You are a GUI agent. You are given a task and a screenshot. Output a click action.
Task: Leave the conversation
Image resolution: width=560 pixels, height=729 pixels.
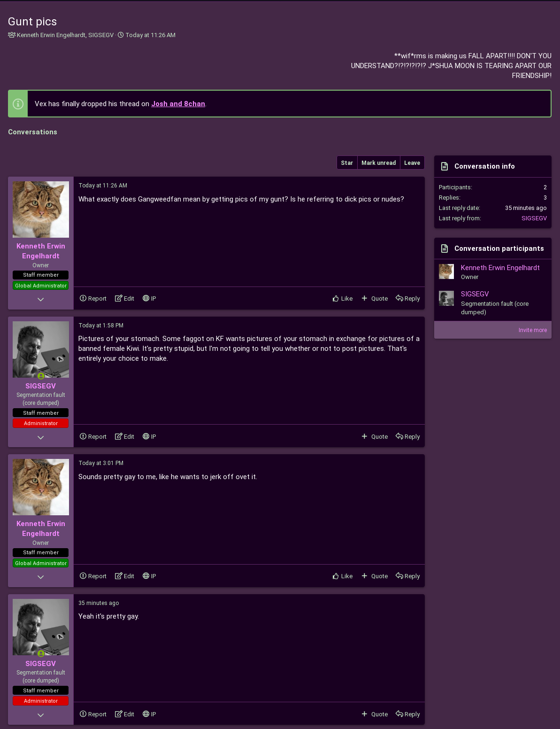(x=412, y=163)
